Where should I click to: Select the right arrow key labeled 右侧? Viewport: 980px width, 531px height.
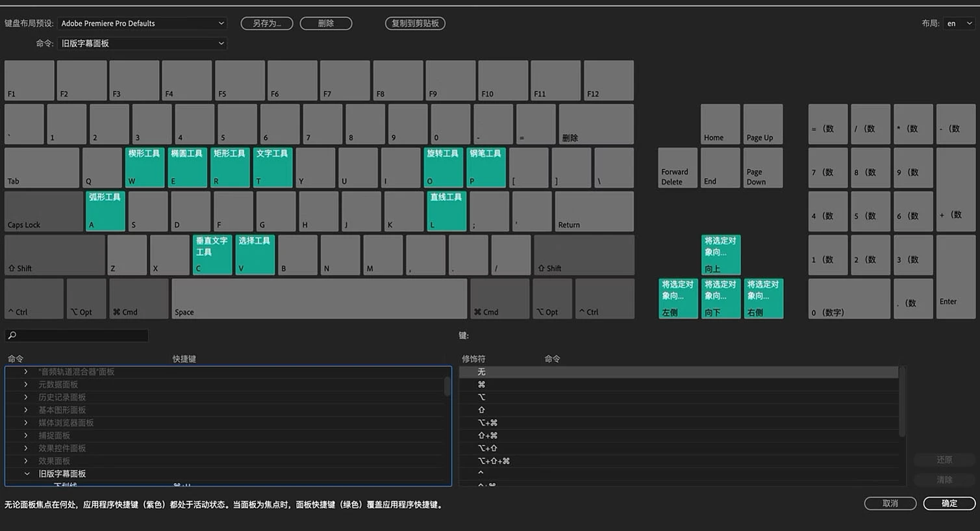tap(764, 299)
